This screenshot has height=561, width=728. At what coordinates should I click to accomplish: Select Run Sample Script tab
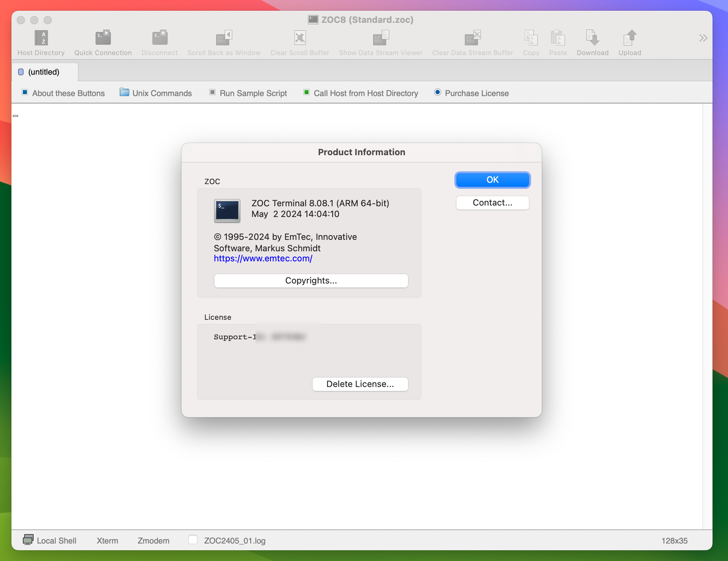tap(253, 92)
